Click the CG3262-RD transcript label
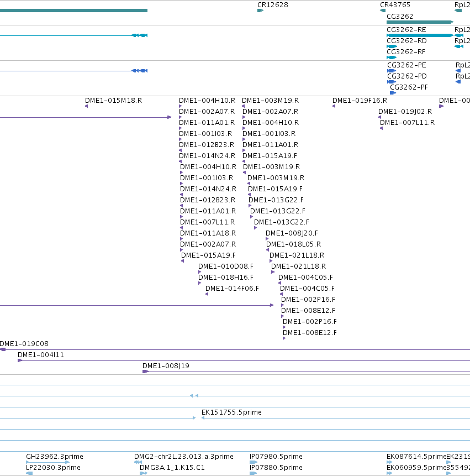 coord(406,41)
